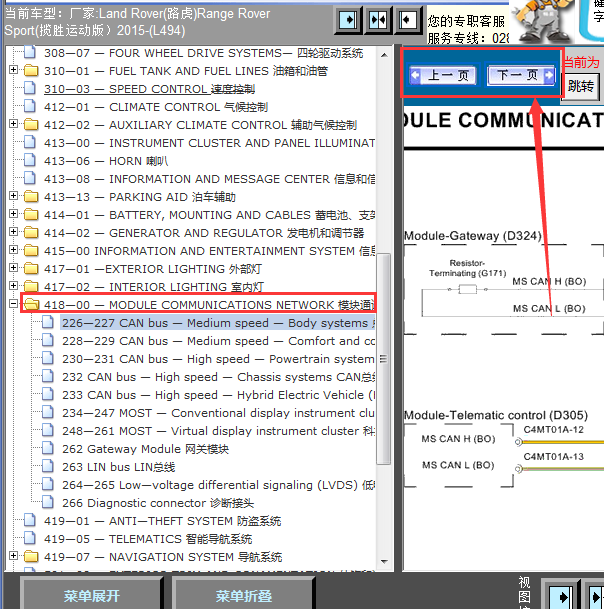The height and width of the screenshot is (609, 604).
Task: Click Resistor-Terminating (G171) label
Action: click(468, 268)
